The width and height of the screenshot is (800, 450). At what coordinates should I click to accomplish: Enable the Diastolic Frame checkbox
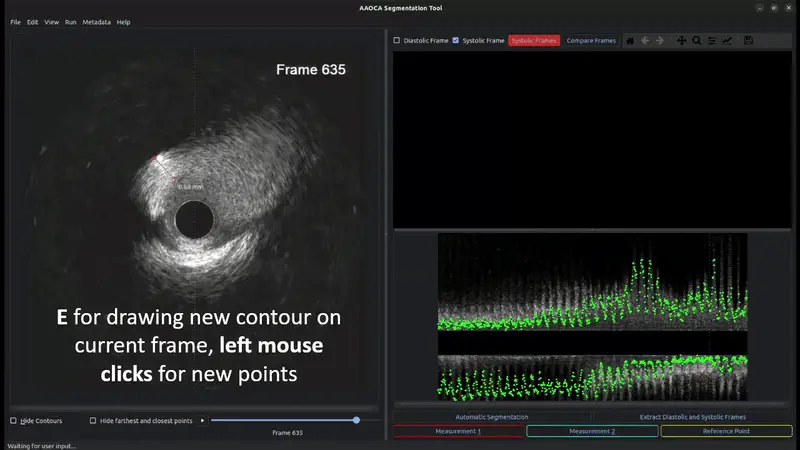397,41
